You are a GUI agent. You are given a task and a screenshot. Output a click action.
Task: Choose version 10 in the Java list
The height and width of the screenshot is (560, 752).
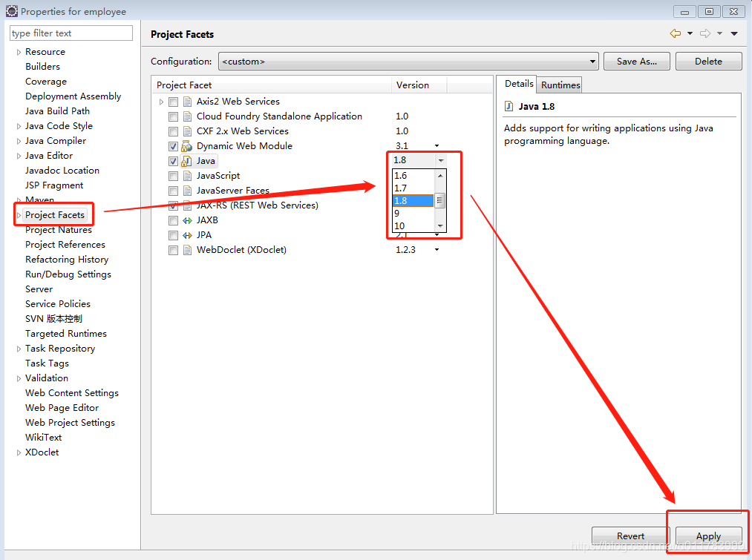413,225
